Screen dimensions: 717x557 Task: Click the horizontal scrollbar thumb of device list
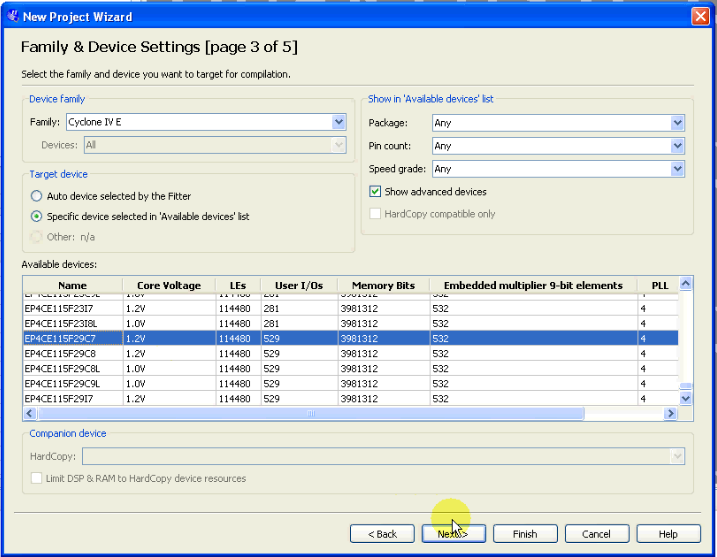(311, 413)
